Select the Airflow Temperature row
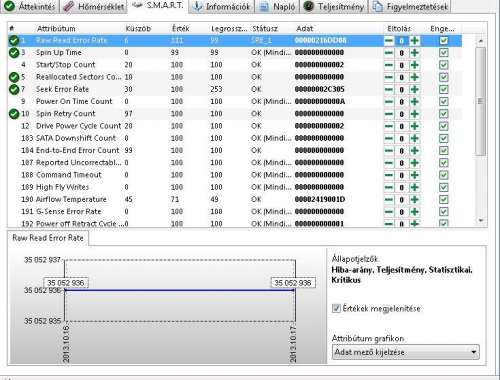The width and height of the screenshot is (500, 380). click(235, 199)
